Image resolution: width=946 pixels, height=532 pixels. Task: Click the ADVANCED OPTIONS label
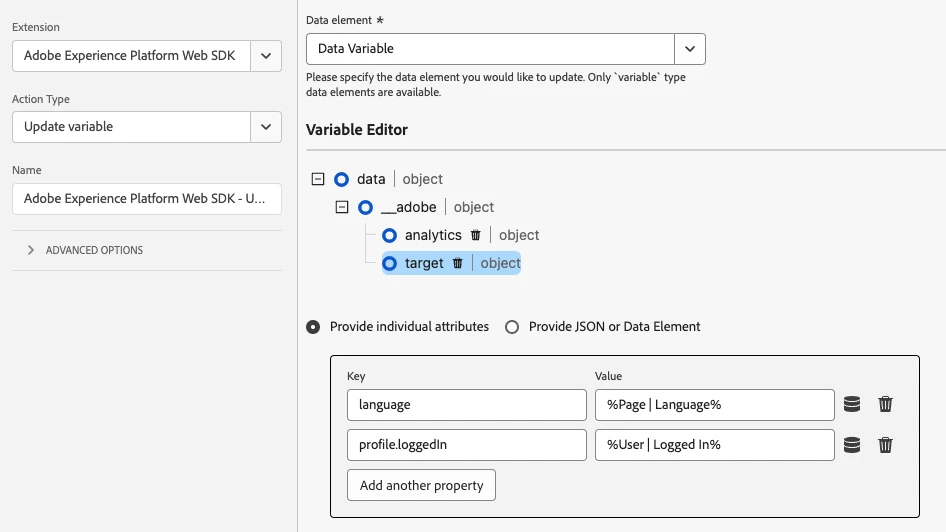(94, 250)
